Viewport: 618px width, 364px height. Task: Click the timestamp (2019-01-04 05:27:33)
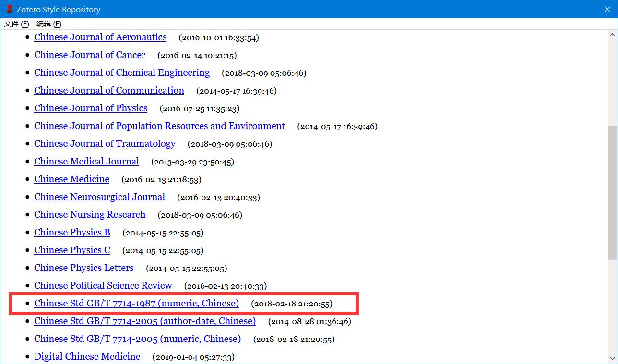[193, 357]
